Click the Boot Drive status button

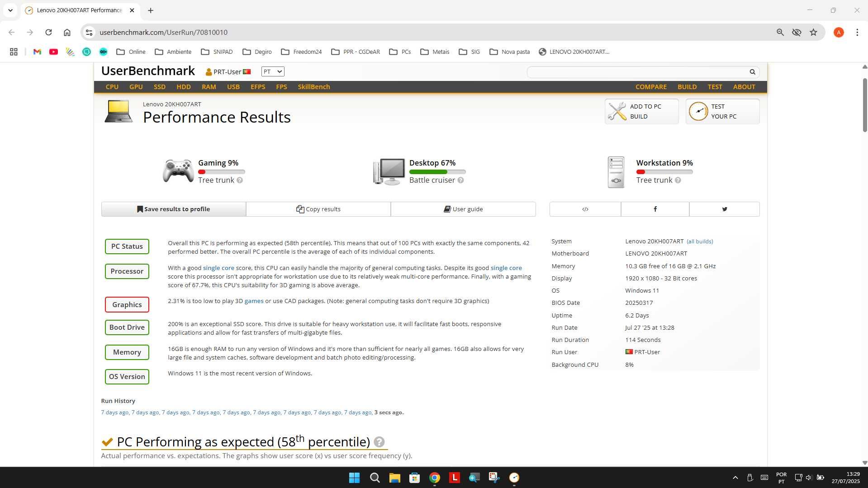pyautogui.click(x=127, y=327)
